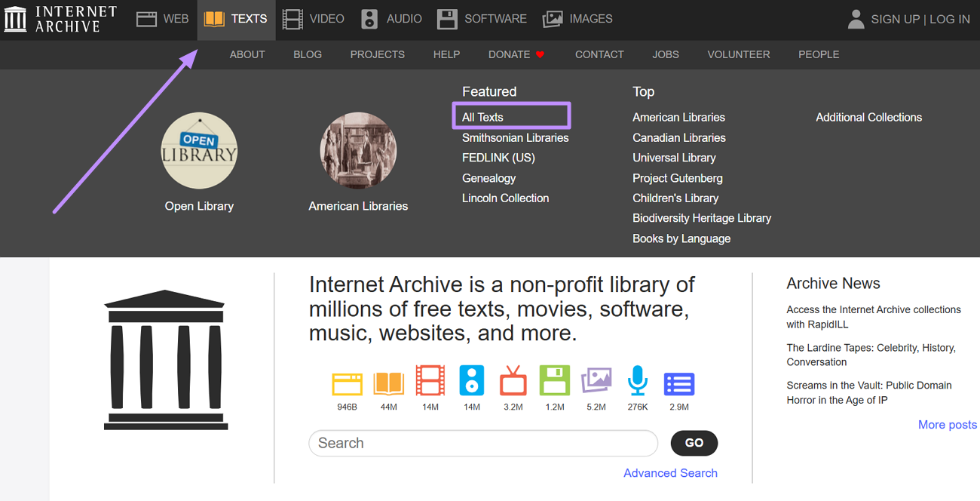Click the blue speaker audio icon above the second 14M
This screenshot has width=980, height=501.
(472, 381)
